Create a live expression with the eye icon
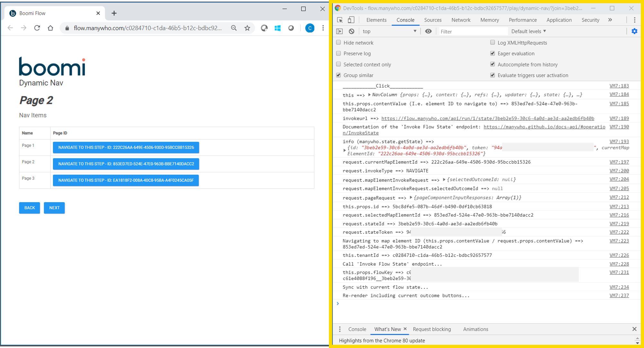 click(x=428, y=31)
